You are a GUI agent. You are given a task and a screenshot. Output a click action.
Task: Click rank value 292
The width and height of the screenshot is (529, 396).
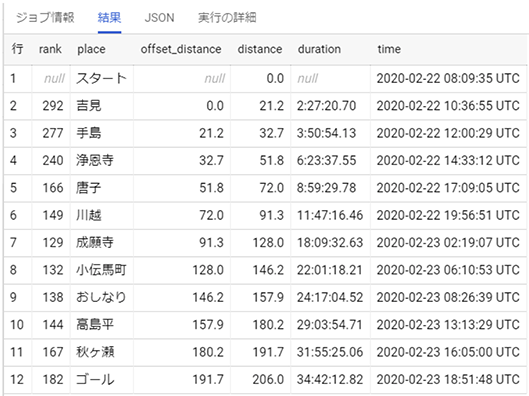coord(53,106)
